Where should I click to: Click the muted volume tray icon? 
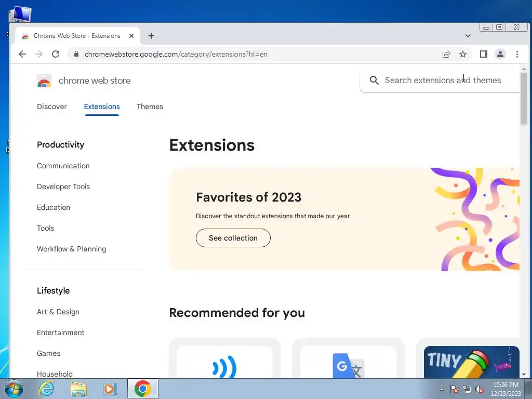tap(480, 389)
